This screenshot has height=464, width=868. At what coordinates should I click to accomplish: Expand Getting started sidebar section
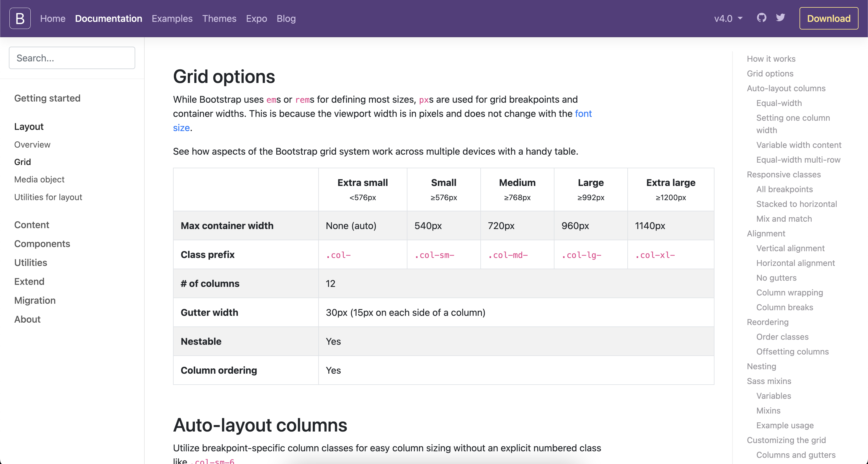[x=47, y=98]
